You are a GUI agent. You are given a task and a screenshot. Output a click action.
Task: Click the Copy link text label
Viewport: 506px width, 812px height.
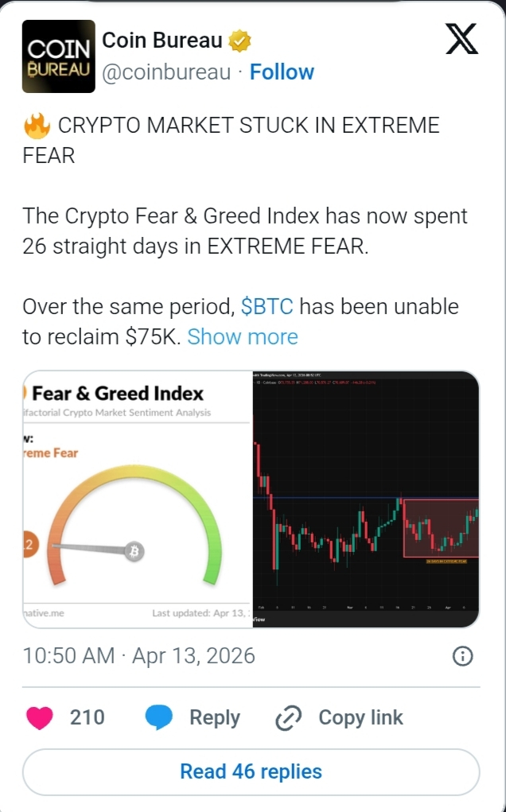(360, 717)
